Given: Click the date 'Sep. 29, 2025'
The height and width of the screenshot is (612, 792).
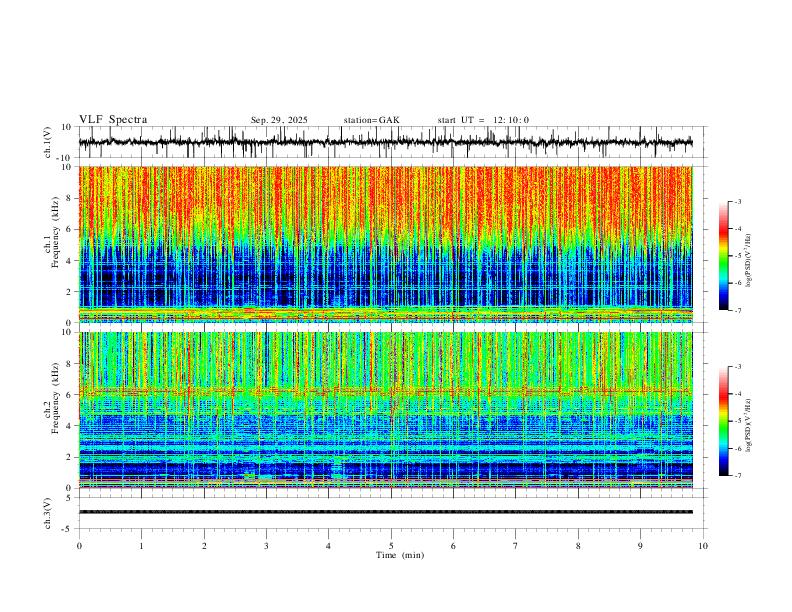Looking at the screenshot, I should (x=279, y=120).
